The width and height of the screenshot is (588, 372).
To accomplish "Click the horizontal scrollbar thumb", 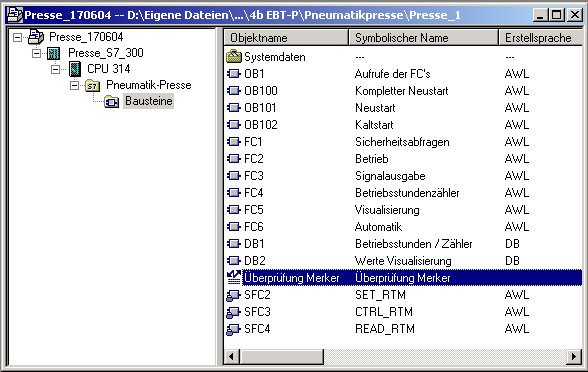I will coord(281,356).
